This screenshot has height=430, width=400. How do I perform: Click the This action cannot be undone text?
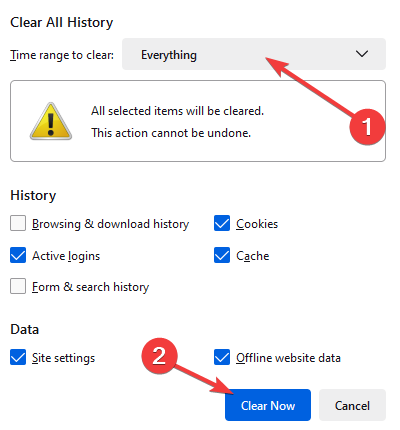(171, 133)
